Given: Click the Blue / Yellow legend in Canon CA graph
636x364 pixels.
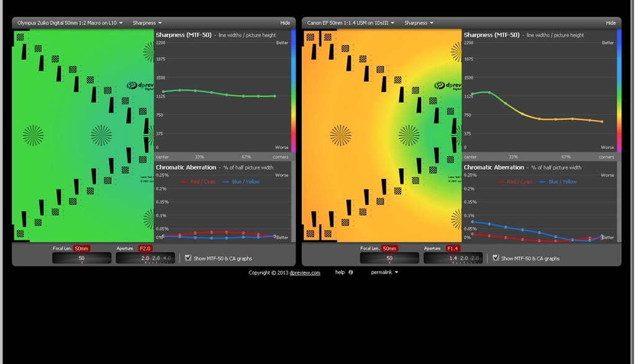Looking at the screenshot, I should point(558,182).
